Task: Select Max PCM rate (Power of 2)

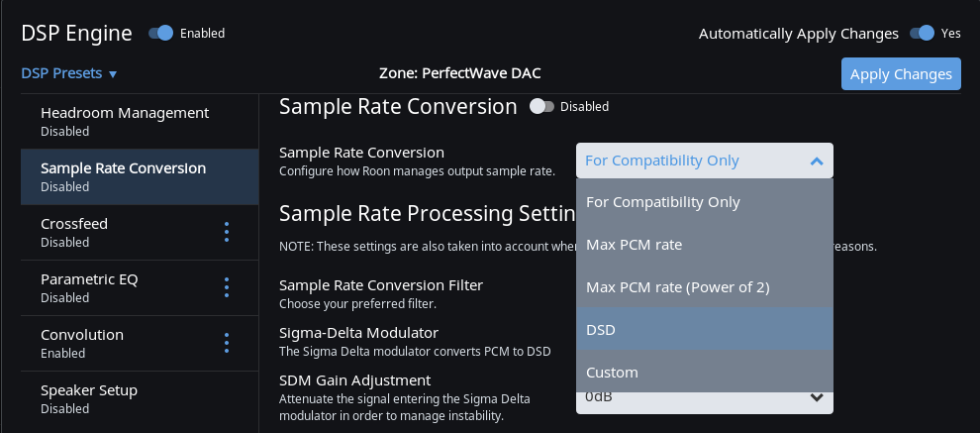Action: [704, 286]
